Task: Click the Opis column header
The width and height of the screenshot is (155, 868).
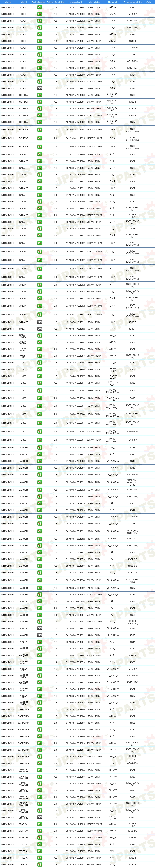Action: click(x=149, y=2)
